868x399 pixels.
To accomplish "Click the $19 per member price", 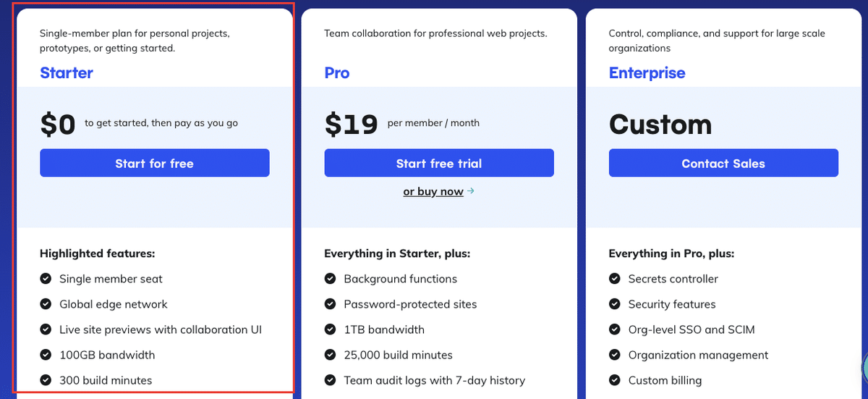I will (402, 125).
